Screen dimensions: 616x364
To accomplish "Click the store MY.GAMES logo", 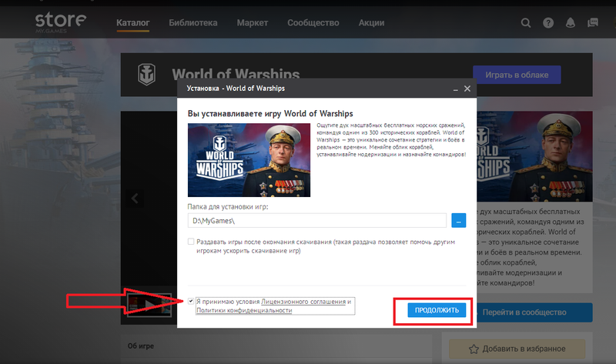I will (x=61, y=22).
